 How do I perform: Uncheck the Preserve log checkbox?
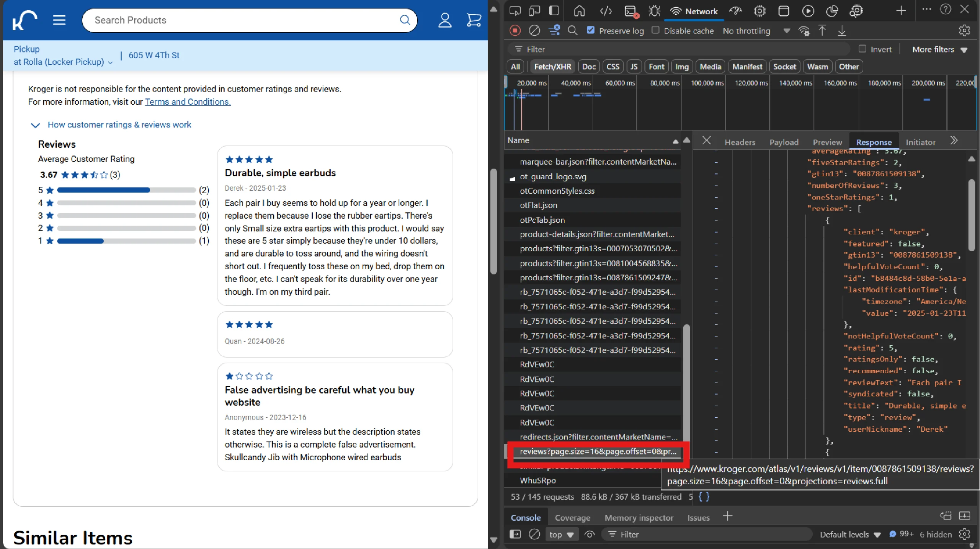tap(591, 30)
